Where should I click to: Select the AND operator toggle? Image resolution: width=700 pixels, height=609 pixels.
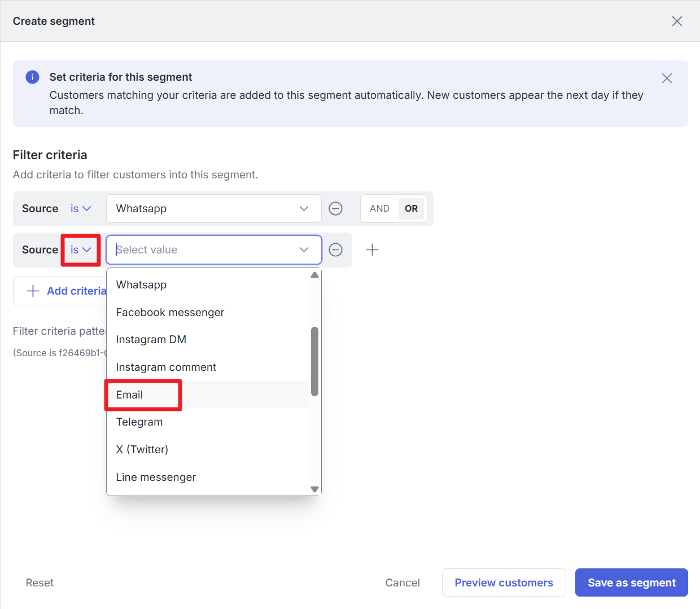(x=379, y=209)
